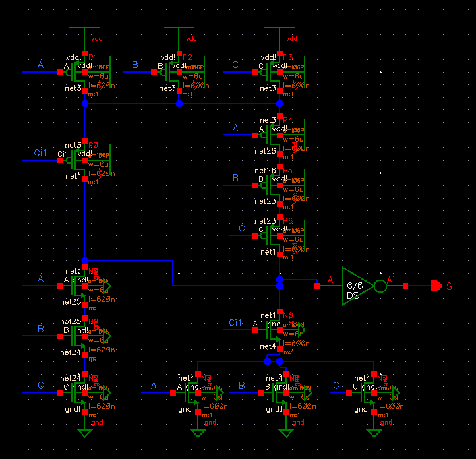Select the output pin S

pos(436,286)
